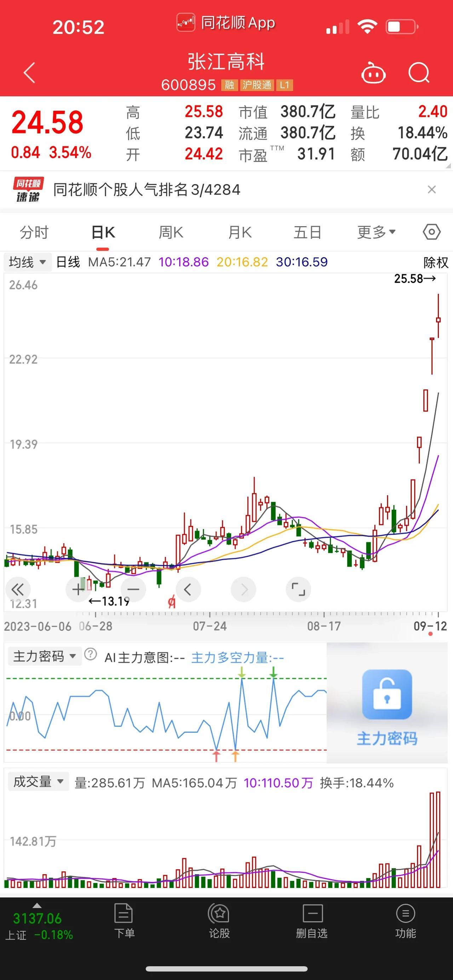Viewport: 453px width, 980px height.
Task: Zoom out chart with minus icon
Action: tap(133, 589)
